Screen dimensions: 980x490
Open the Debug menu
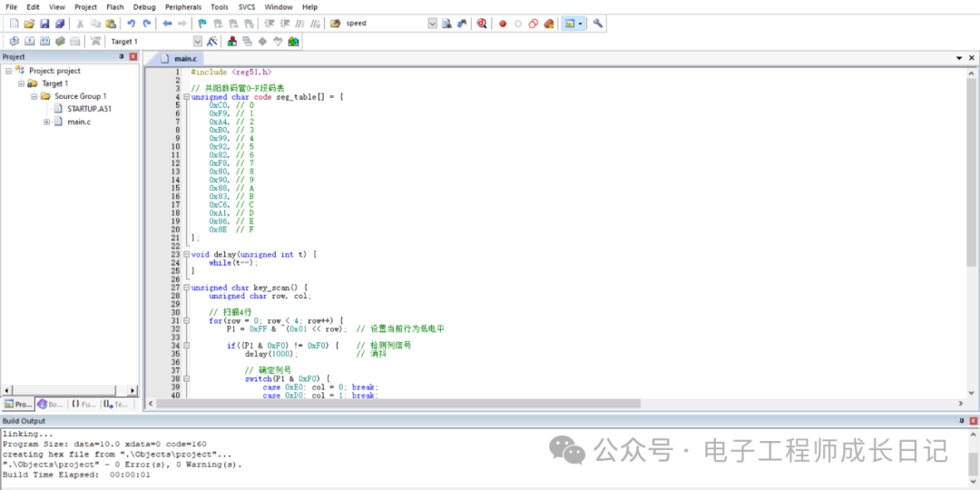click(145, 7)
